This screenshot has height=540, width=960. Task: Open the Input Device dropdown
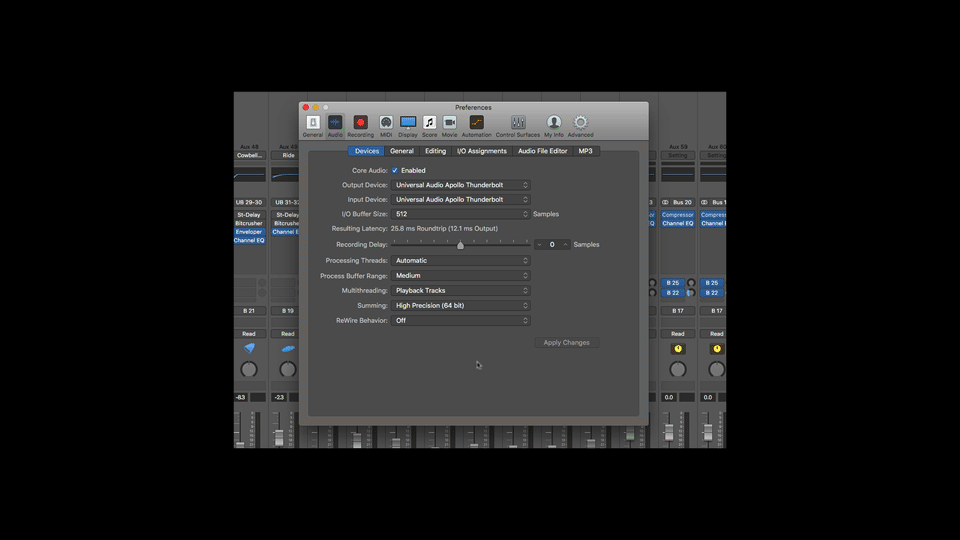click(460, 200)
